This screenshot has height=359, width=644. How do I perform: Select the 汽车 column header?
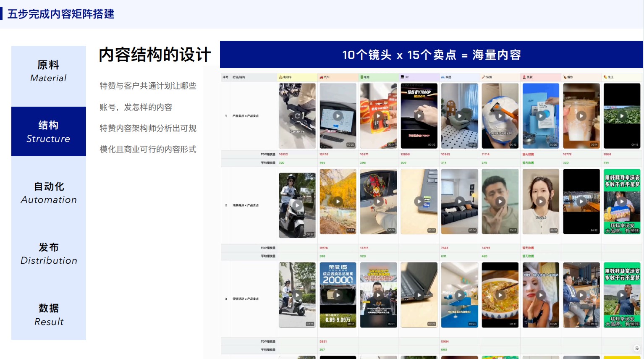tap(338, 77)
